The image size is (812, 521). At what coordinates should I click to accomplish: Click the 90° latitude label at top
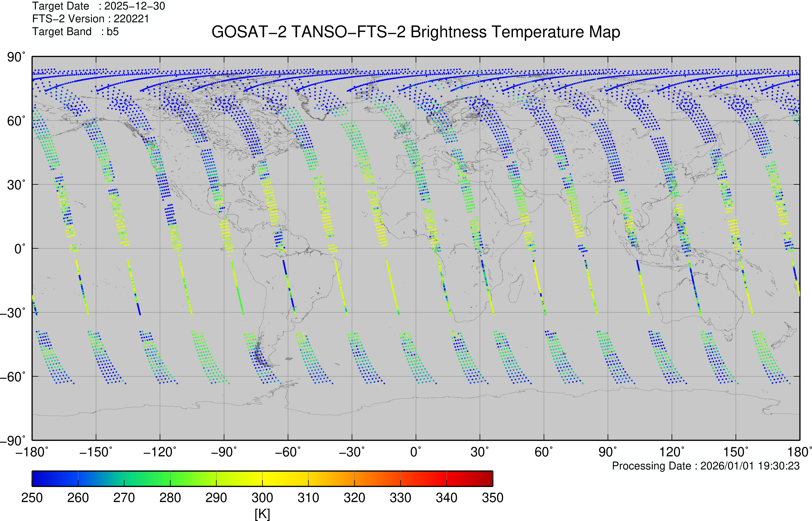tap(16, 57)
